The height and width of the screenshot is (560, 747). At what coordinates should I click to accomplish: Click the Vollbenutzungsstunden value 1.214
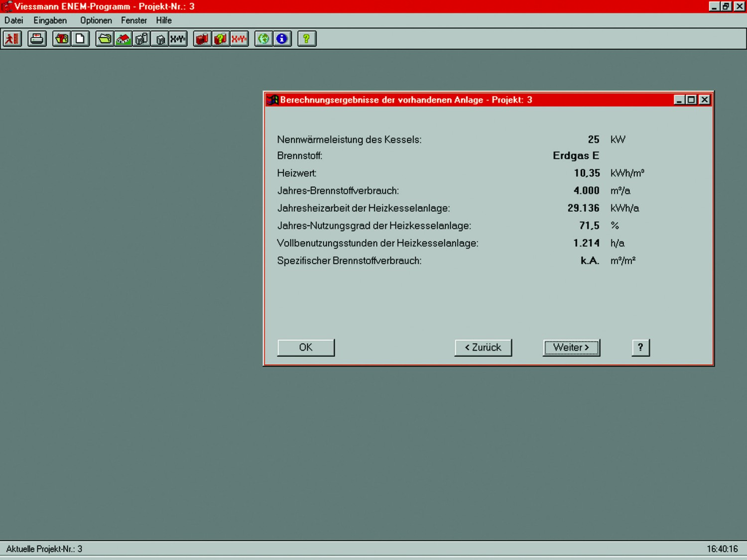(x=586, y=243)
